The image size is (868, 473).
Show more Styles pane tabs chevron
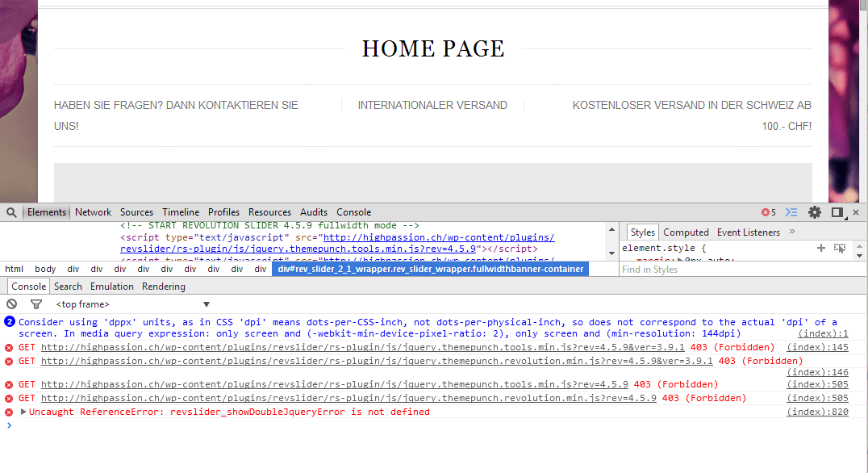click(x=792, y=232)
